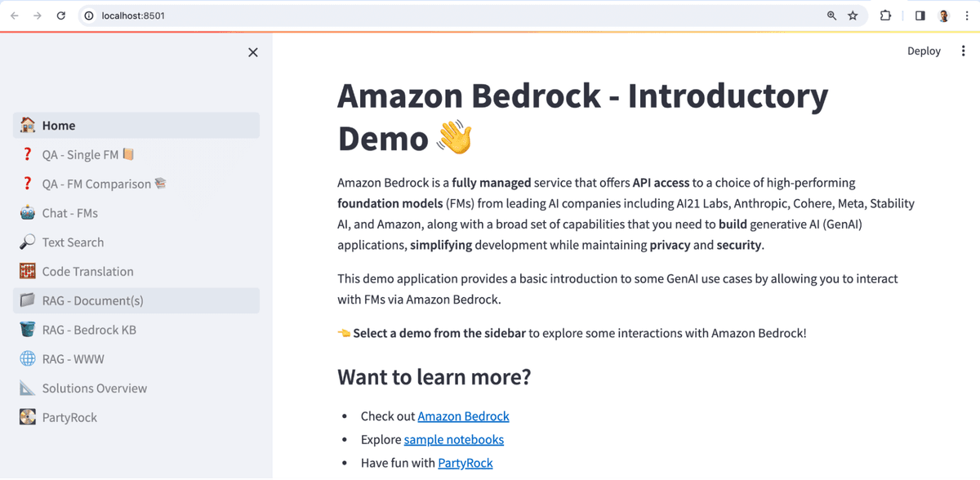
Task: Open Chrome's three-dot browser menu
Action: pos(967,15)
